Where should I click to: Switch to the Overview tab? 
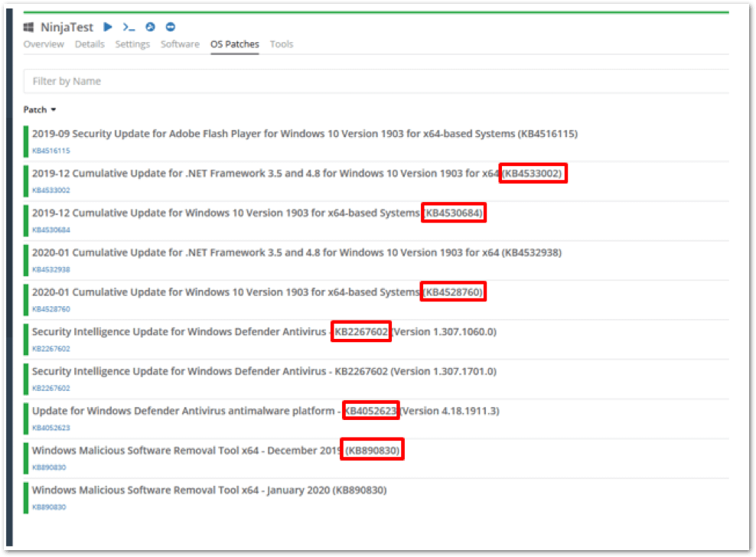click(x=44, y=44)
